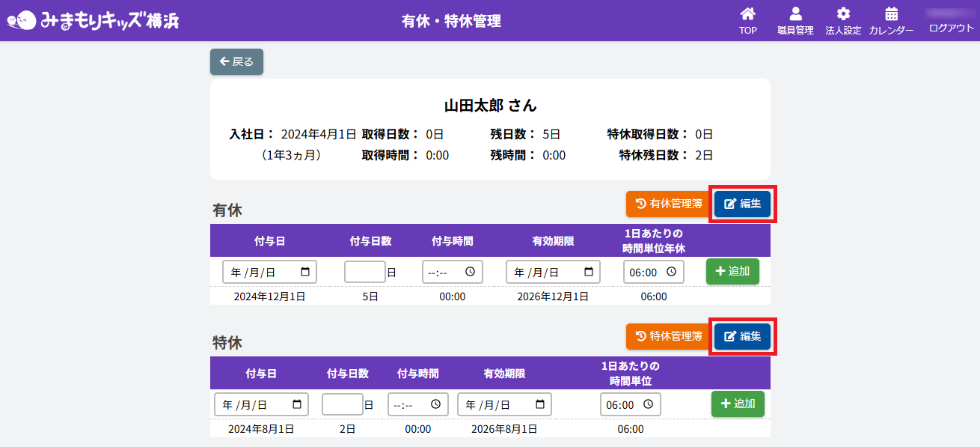Click the みまもりキッズ横浜 logo
The width and height of the screenshot is (980, 447).
tap(94, 20)
